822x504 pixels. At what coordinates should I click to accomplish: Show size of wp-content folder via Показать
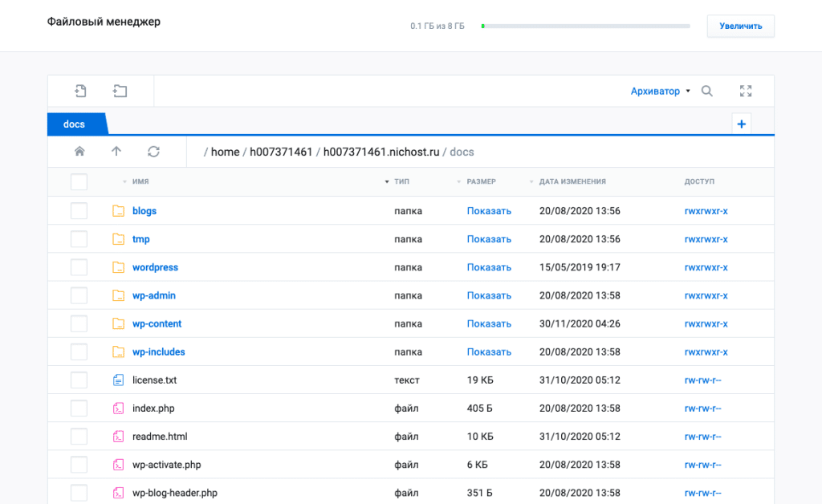coord(489,323)
